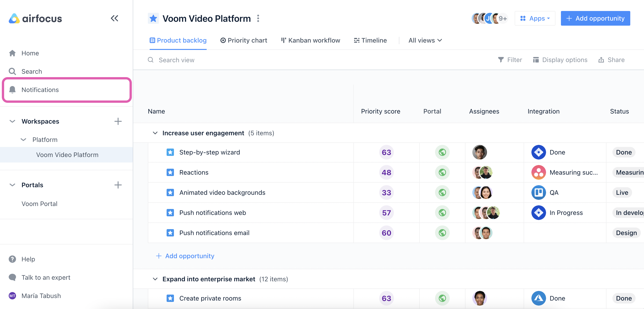Click the priority score 57
The height and width of the screenshot is (309, 644).
[x=386, y=213]
